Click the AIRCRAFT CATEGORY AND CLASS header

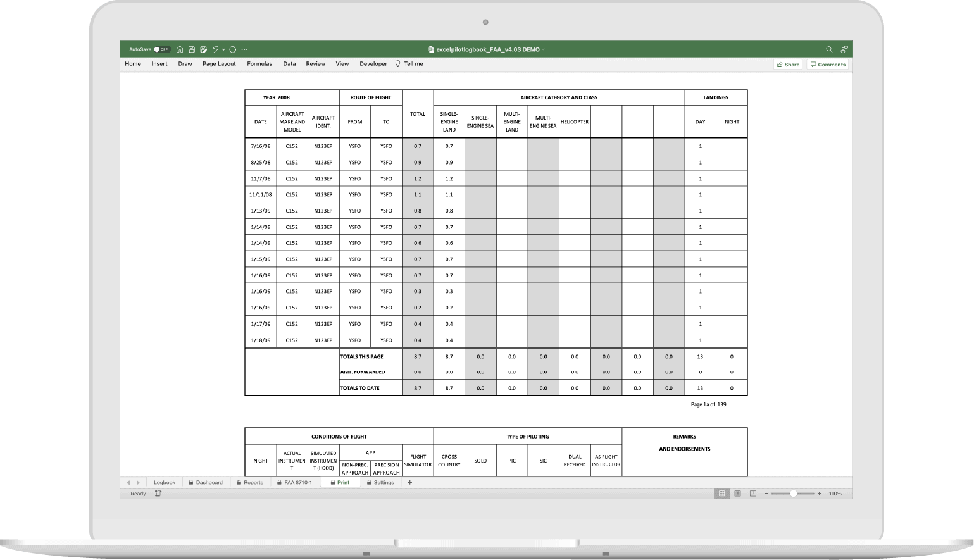coord(559,97)
